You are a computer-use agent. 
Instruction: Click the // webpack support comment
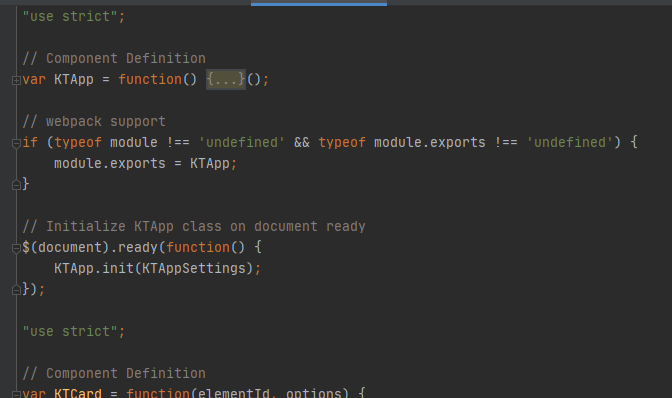click(x=94, y=121)
